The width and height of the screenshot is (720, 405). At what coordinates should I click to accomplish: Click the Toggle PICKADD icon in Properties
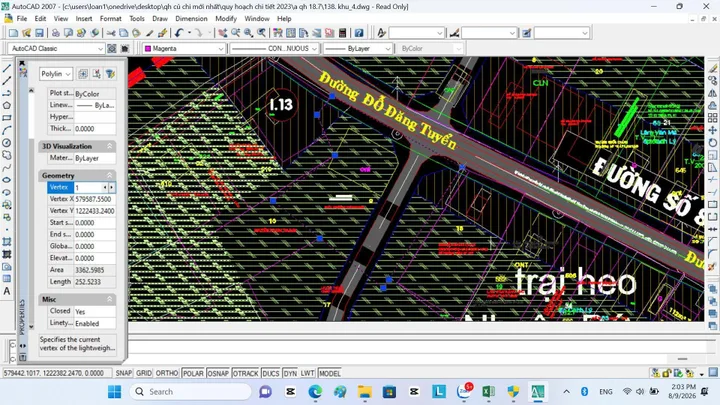click(x=83, y=73)
